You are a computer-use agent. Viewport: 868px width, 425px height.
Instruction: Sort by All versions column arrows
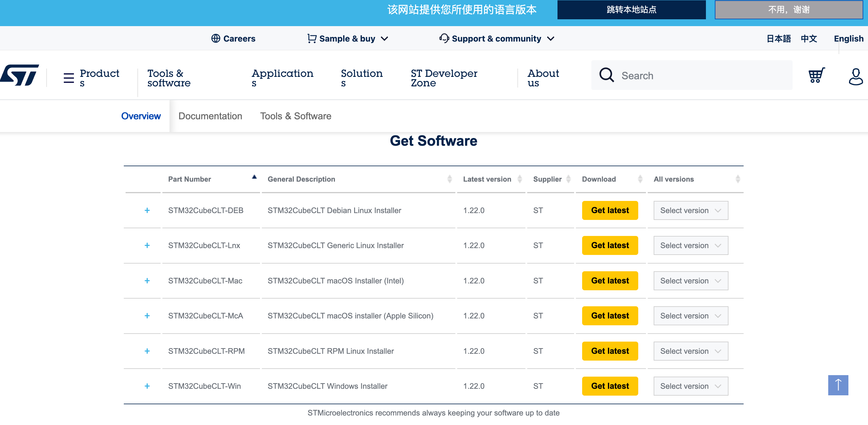pos(738,179)
